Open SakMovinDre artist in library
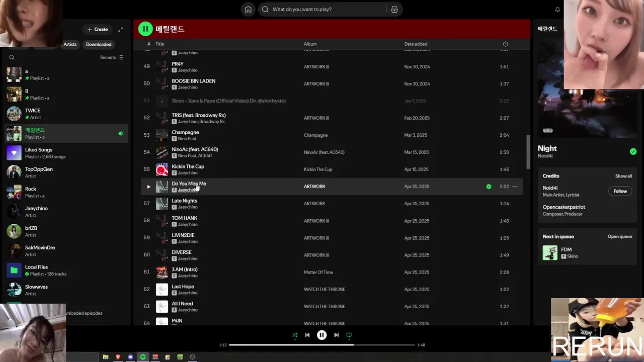The height and width of the screenshot is (362, 644). point(66,251)
